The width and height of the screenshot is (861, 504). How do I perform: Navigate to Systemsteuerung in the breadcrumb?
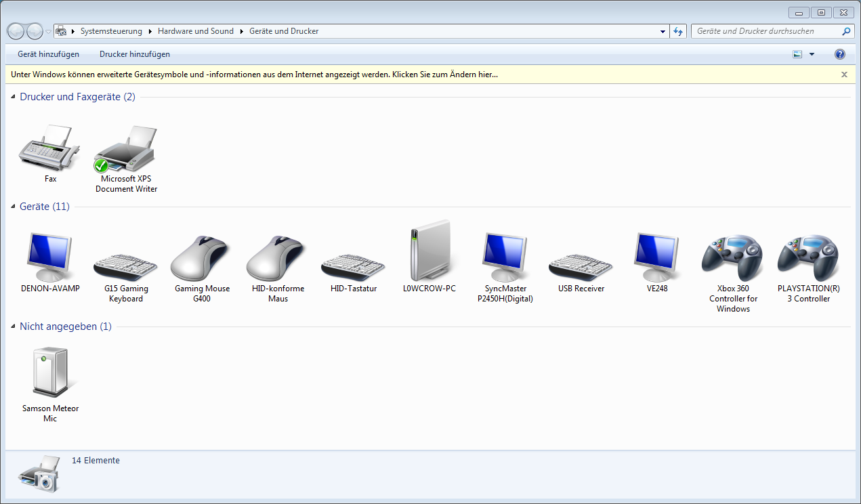tap(111, 31)
